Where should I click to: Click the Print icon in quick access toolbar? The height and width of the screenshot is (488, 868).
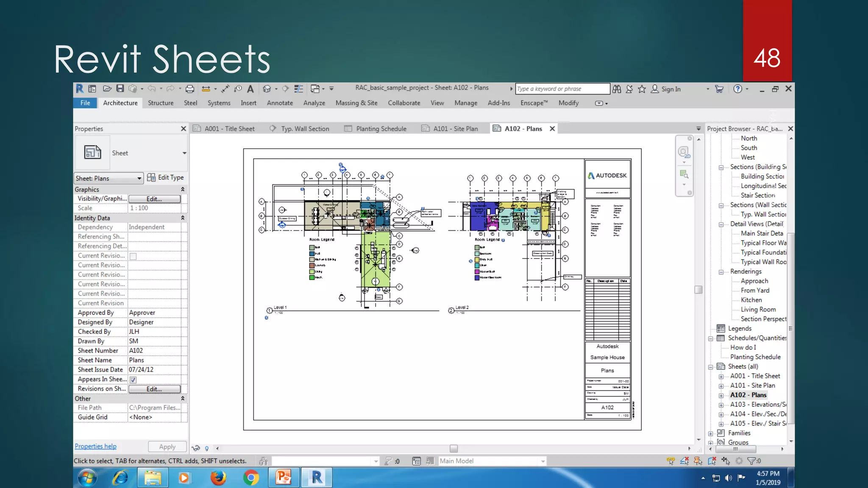point(190,89)
